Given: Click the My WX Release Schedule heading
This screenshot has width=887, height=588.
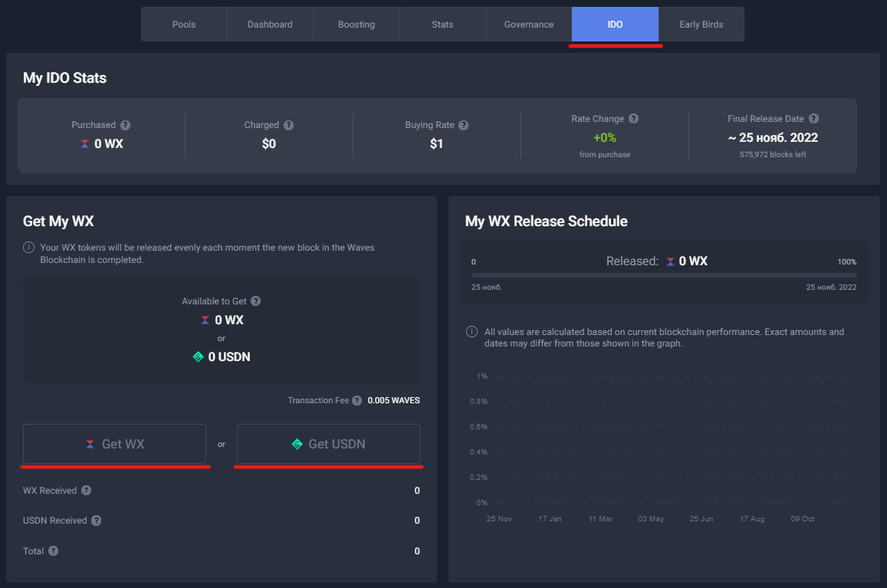Looking at the screenshot, I should (546, 222).
